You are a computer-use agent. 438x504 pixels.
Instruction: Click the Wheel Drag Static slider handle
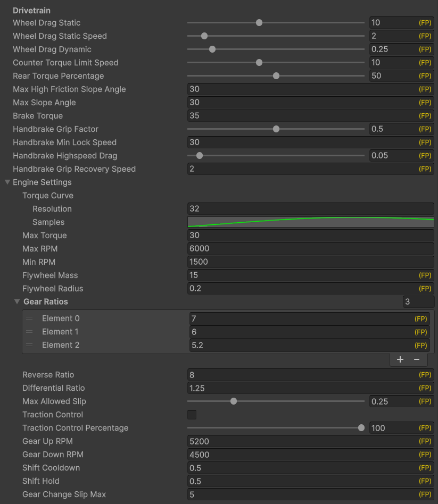click(x=259, y=23)
